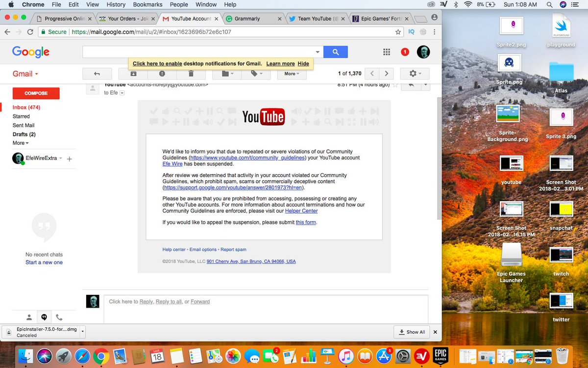Archive this email
This screenshot has width=588, height=368.
133,74
